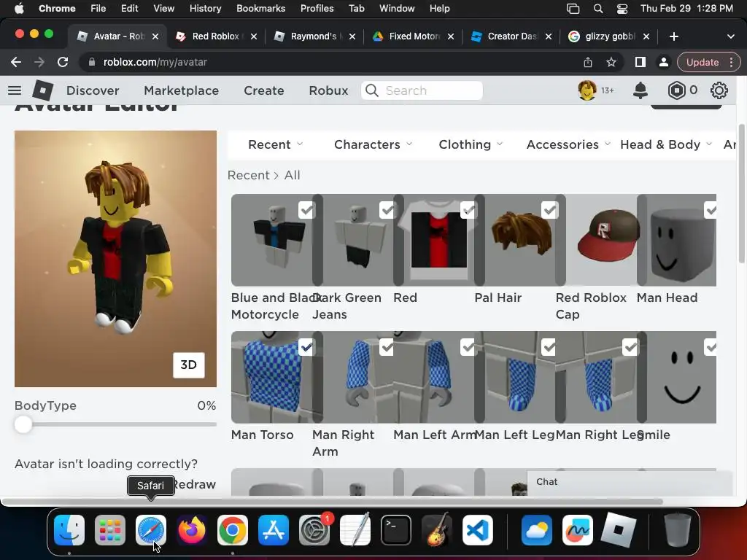Open GarageBand from the Dock
The image size is (747, 560).
(437, 530)
